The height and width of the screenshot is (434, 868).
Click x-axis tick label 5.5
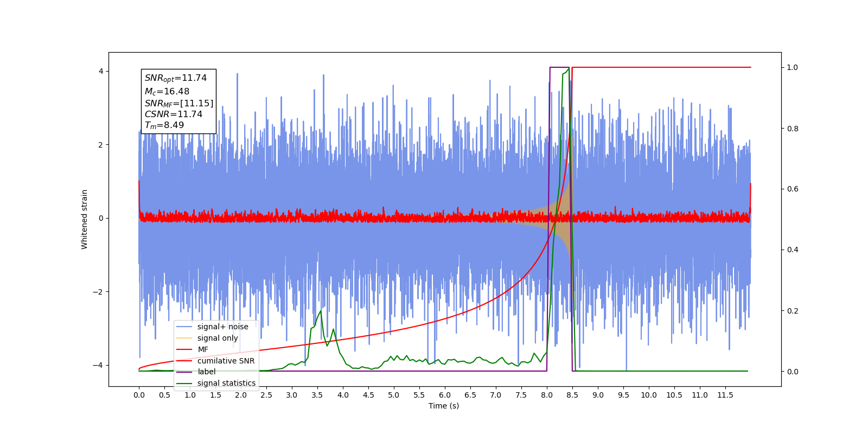pos(419,395)
